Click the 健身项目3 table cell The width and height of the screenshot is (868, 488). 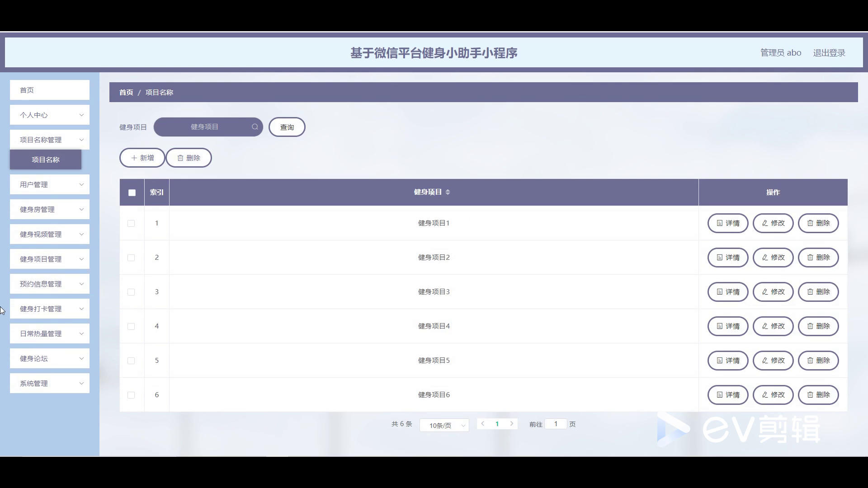click(434, 292)
